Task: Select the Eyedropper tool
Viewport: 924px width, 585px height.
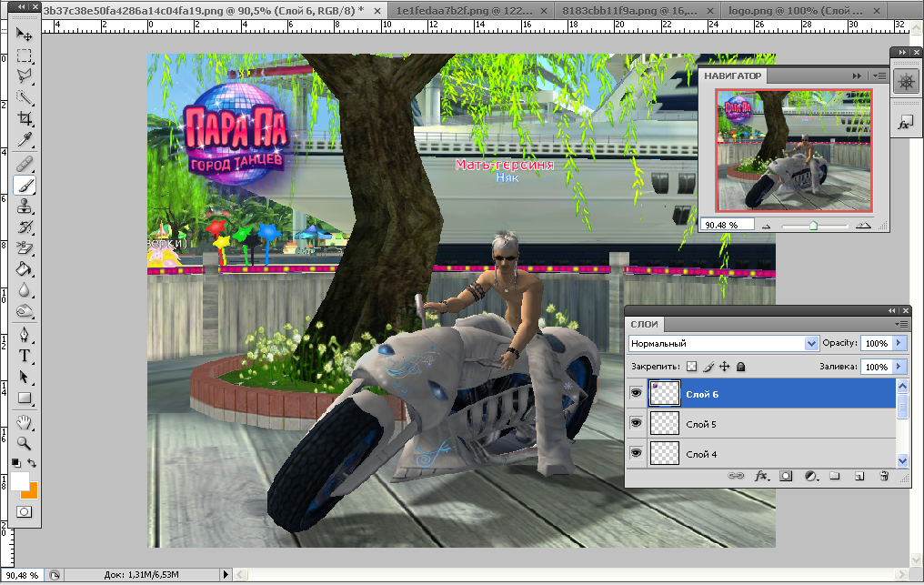Action: click(25, 140)
